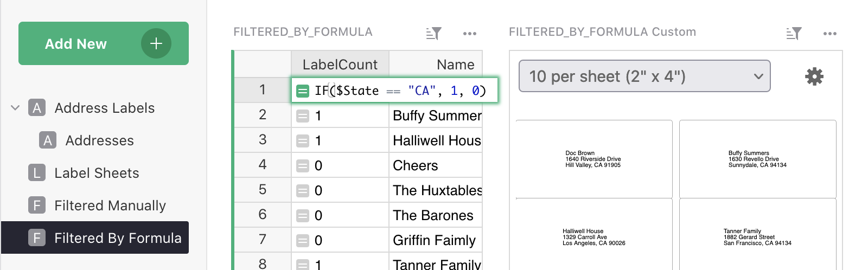The image size is (868, 270).
Task: Open the Addresses subpage
Action: (99, 140)
